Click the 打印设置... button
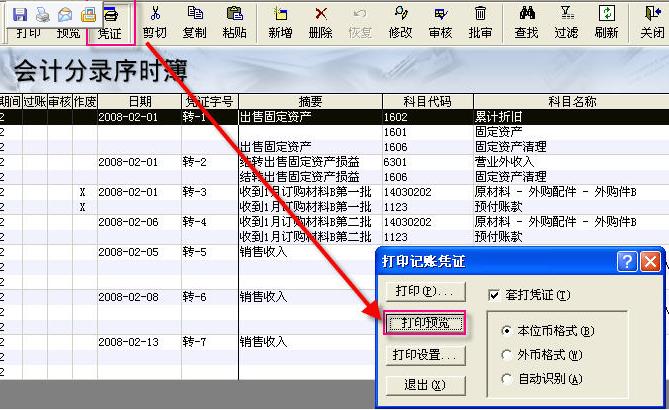 (x=425, y=355)
